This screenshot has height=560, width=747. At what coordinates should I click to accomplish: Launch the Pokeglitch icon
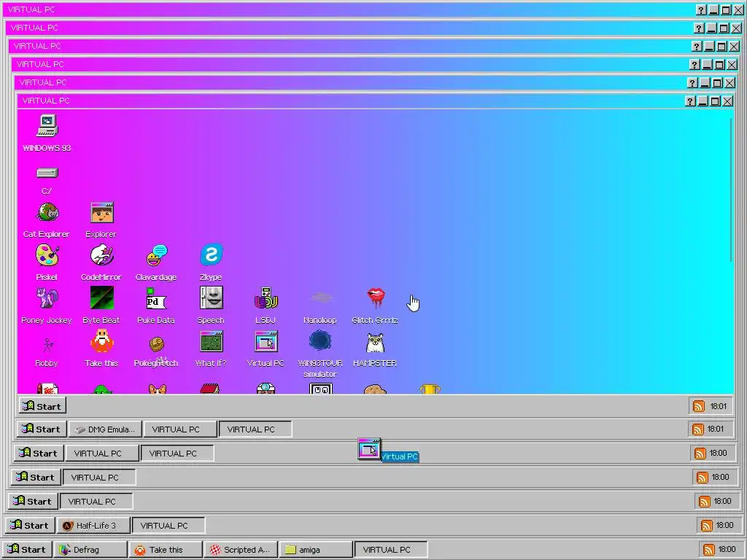(x=156, y=344)
